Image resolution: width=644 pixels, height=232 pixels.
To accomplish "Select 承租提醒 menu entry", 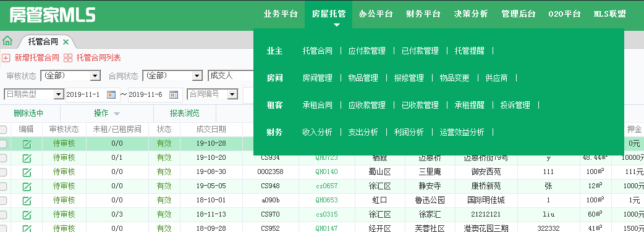I will pyautogui.click(x=470, y=106).
